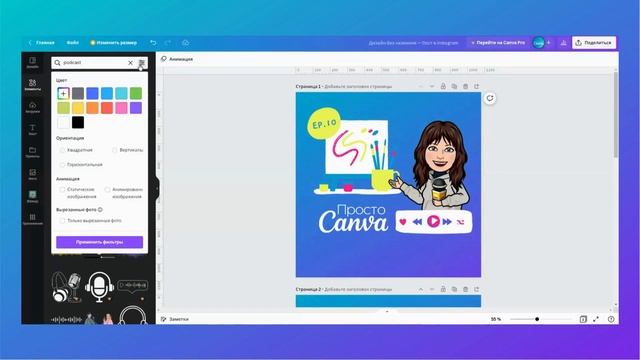
Task: Pick the orange color swatch
Action: [x=92, y=108]
